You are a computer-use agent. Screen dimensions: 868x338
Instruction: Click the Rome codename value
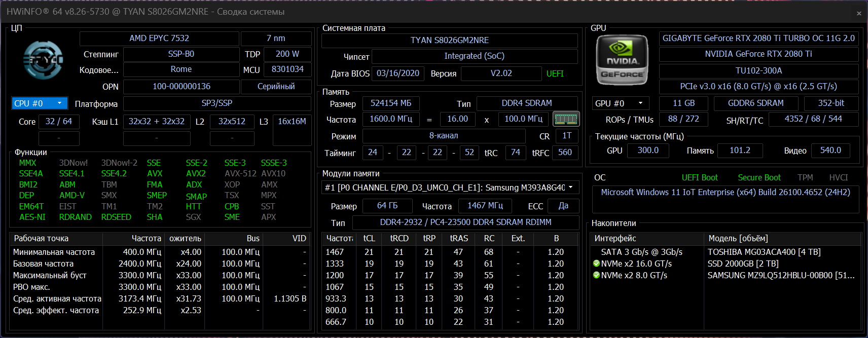point(181,69)
